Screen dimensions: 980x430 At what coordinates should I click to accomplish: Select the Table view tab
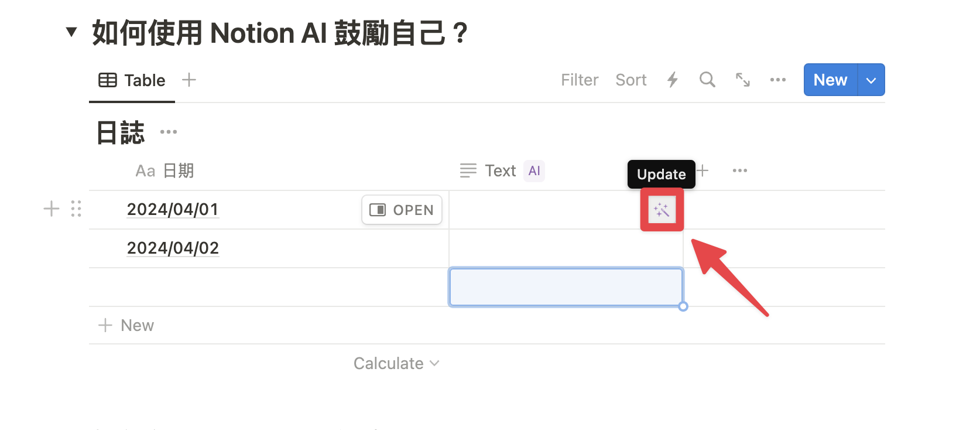(132, 80)
